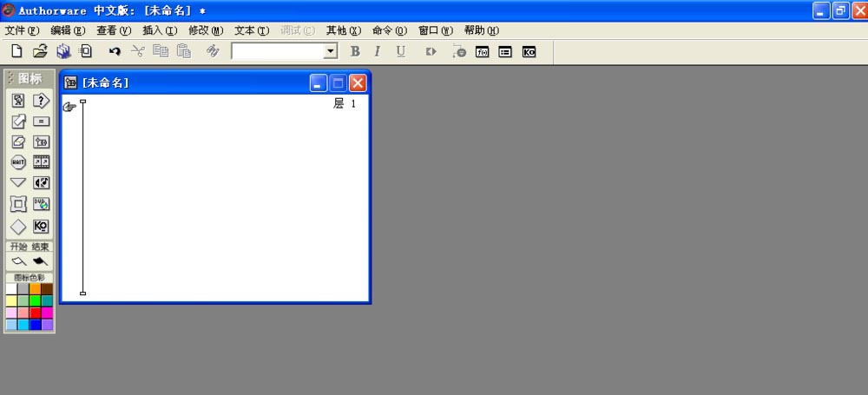Expand the text style dropdown arrow
Image resolution: width=868 pixels, height=395 pixels.
pos(331,51)
